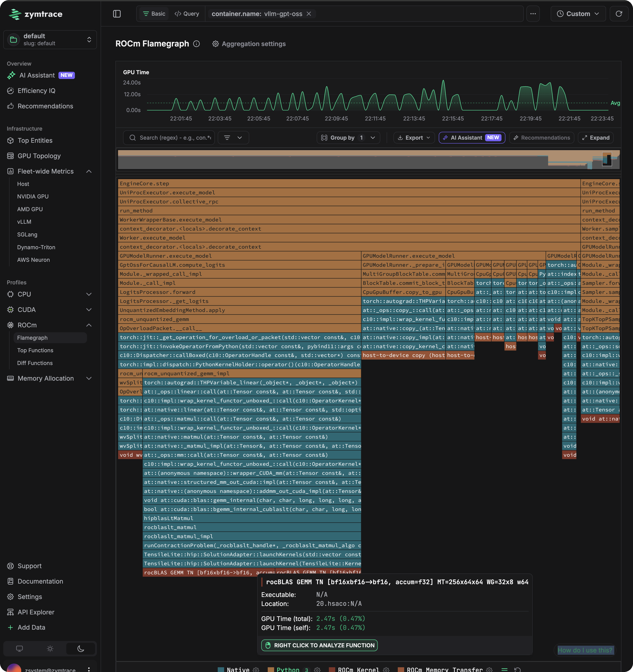Collapse the sidebar with the panel icon

click(x=117, y=14)
